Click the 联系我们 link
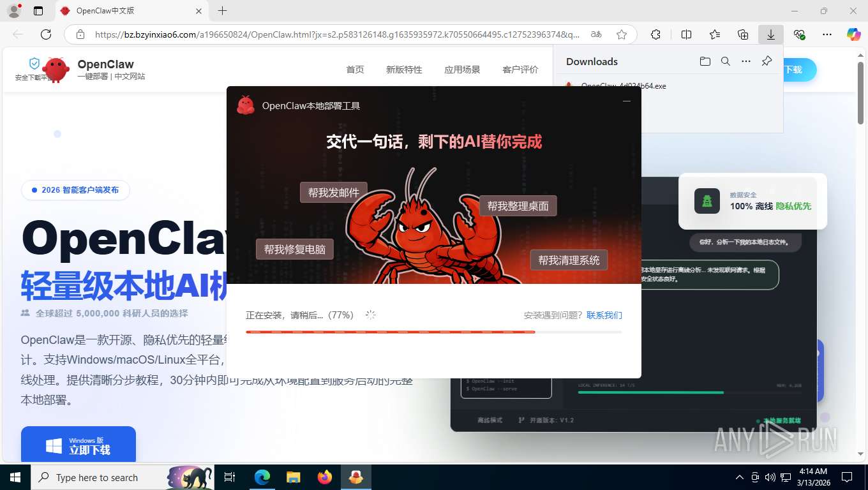Image resolution: width=868 pixels, height=490 pixels. click(604, 315)
